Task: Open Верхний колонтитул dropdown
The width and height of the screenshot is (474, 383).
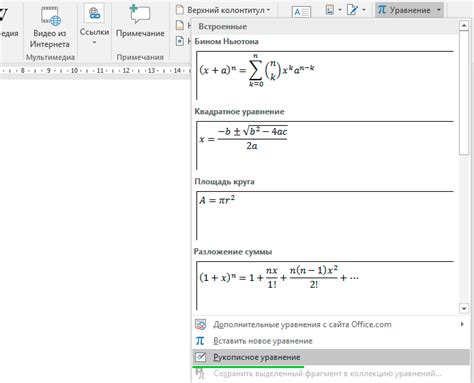Action: 222,10
